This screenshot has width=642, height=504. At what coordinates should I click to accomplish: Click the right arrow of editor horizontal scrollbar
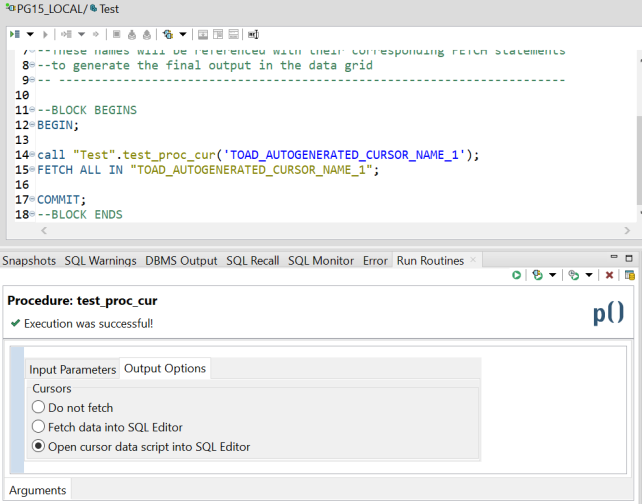pyautogui.click(x=627, y=231)
